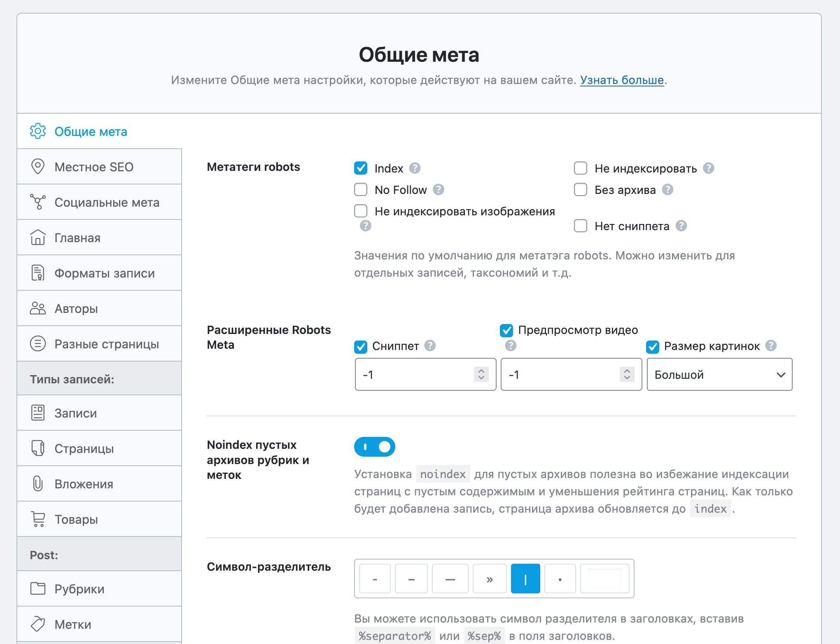
Task: Click the newspaper icon for Записи
Action: click(x=38, y=413)
